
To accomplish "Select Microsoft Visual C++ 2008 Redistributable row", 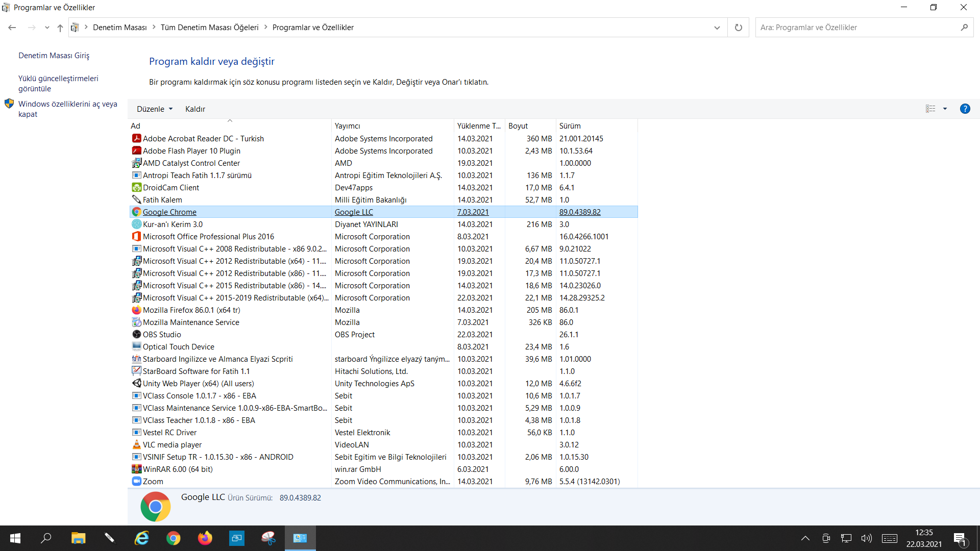I will tap(383, 248).
